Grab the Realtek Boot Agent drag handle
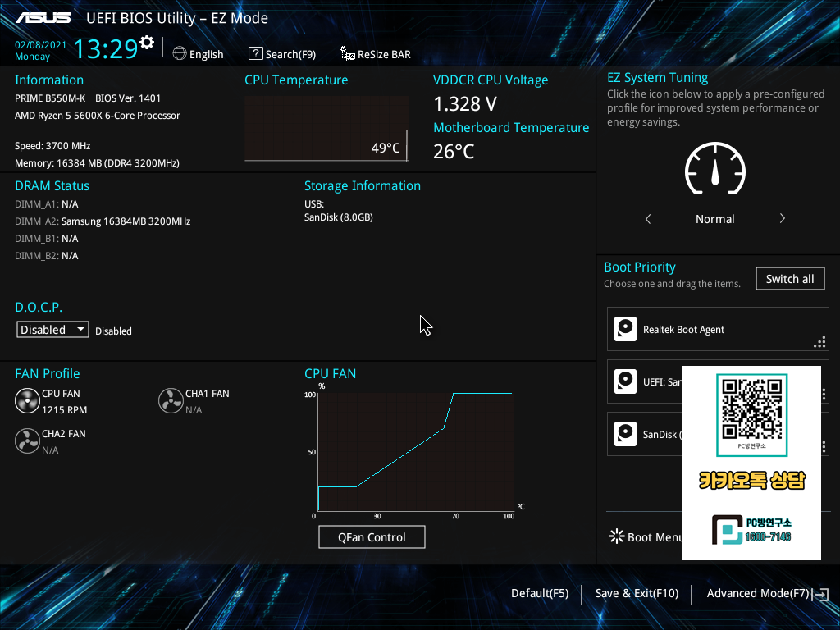 pos(819,342)
